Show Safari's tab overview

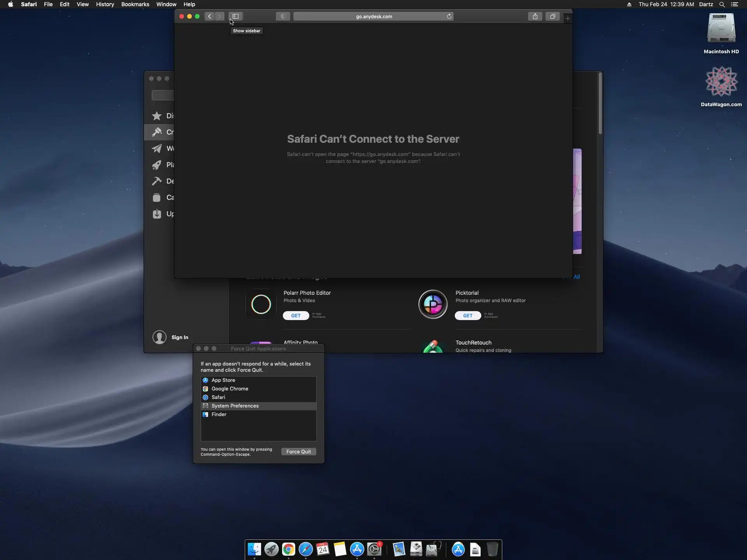(552, 16)
